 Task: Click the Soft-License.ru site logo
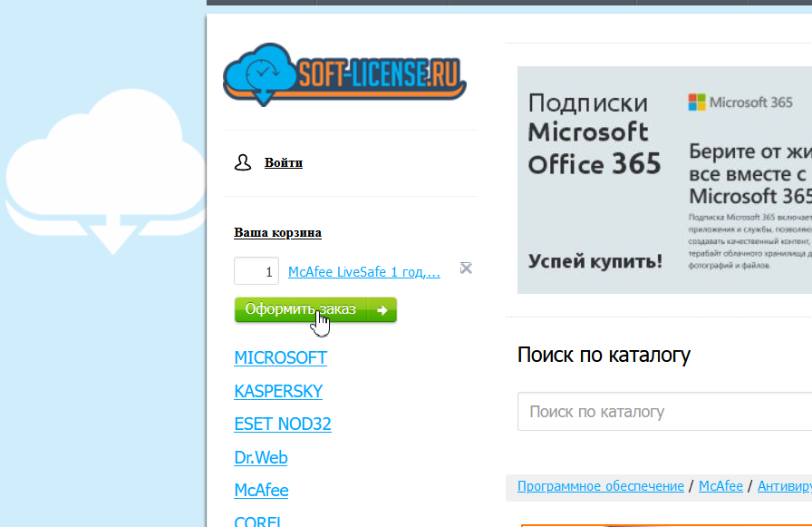(x=345, y=74)
